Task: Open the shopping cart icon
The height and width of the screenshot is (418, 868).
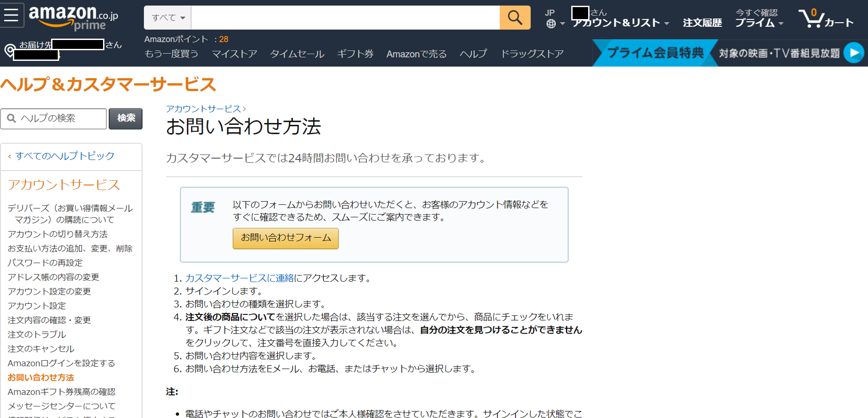Action: 826,18
